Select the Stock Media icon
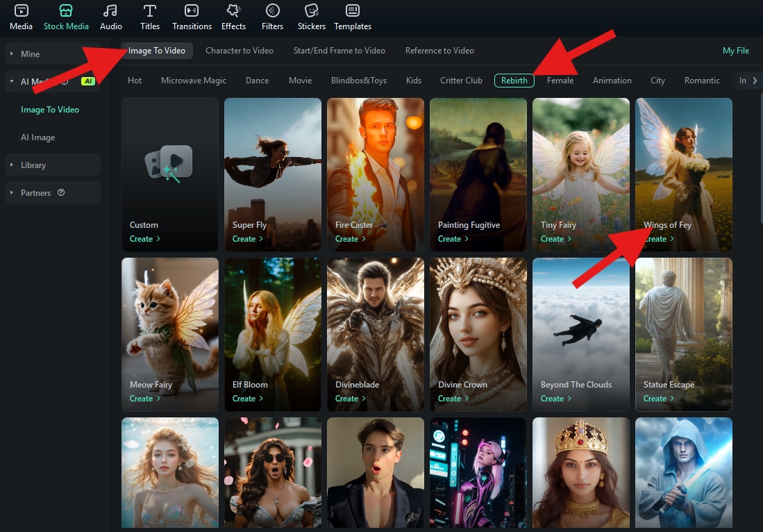 coord(66,10)
